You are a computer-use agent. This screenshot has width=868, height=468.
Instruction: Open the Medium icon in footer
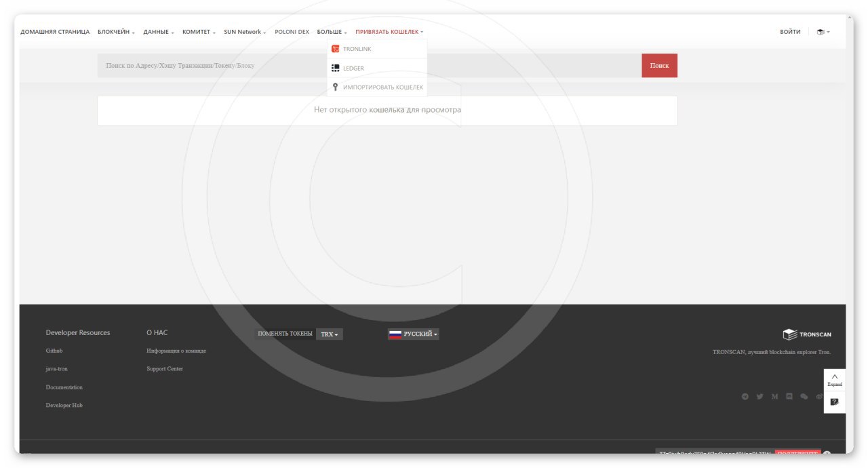click(x=774, y=396)
